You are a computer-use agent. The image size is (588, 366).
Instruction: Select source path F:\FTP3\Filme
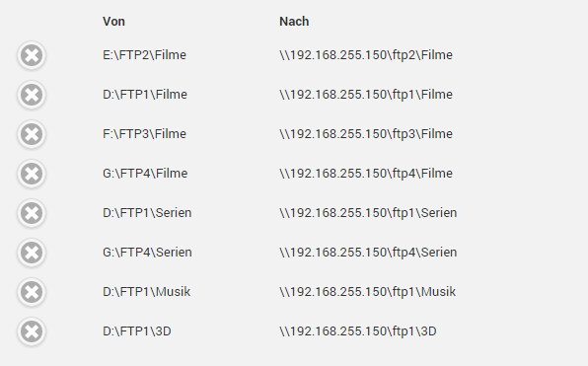tap(144, 134)
